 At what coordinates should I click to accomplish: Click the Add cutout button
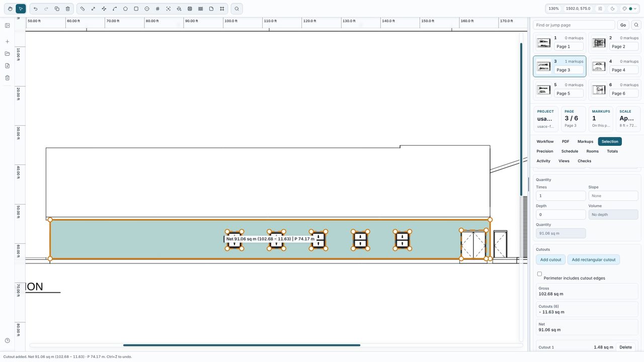[x=550, y=260]
